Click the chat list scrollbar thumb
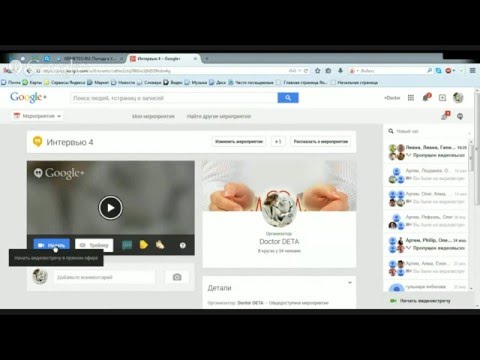Screen dimensions: 480x360 pos(471,158)
